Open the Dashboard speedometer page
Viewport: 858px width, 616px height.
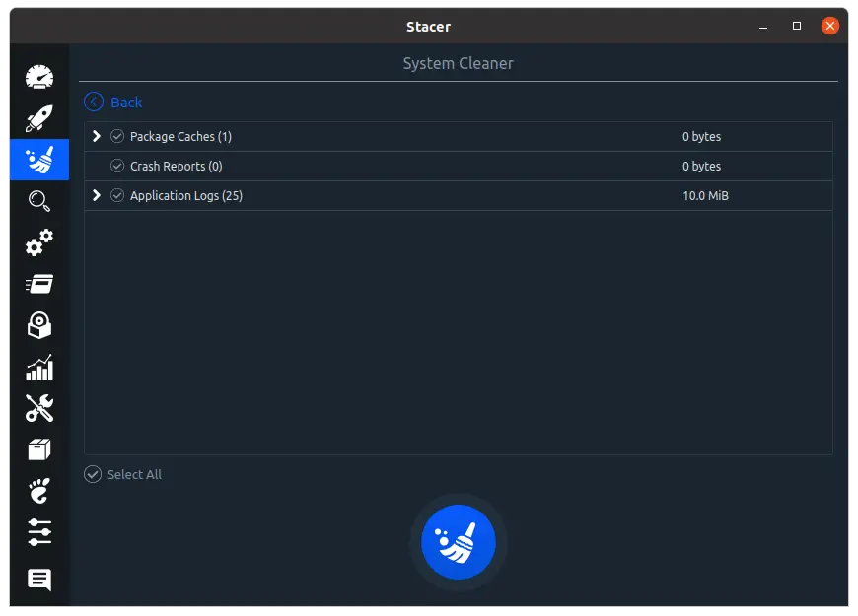coord(39,77)
